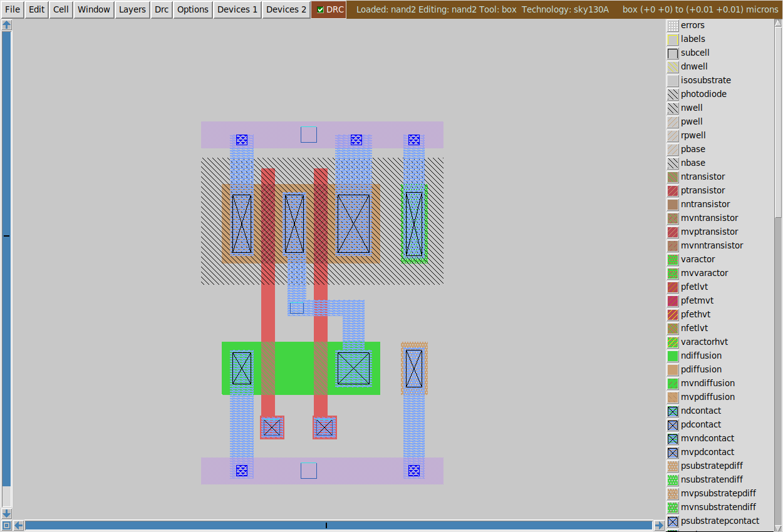
Task: Select the ndiffusion layer icon
Action: (673, 356)
